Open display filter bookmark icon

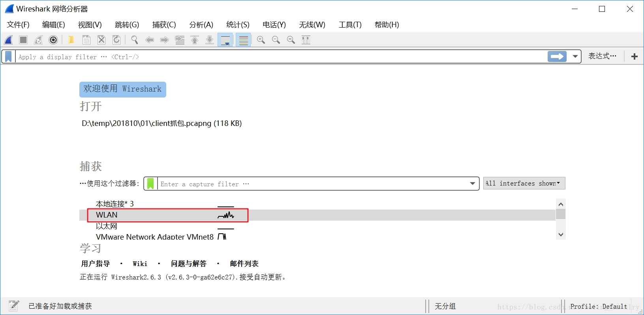[x=8, y=56]
